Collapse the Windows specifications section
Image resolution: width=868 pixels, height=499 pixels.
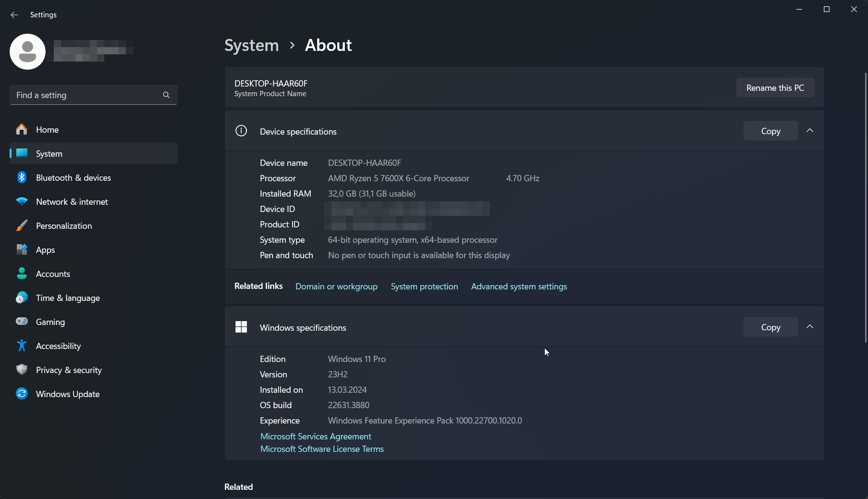[x=810, y=327]
